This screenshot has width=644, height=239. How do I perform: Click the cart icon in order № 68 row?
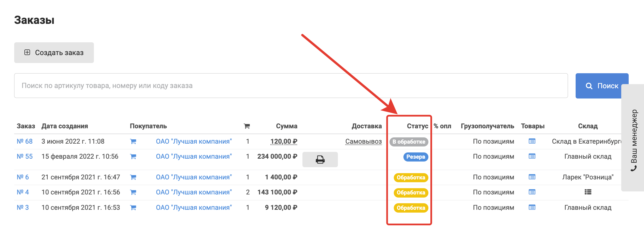[x=133, y=141]
